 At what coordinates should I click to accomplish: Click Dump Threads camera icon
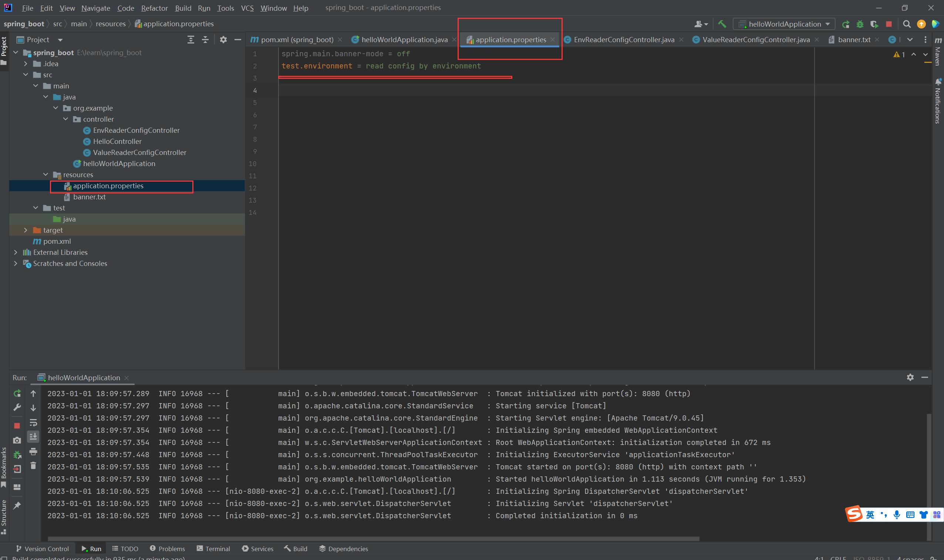pos(17,441)
